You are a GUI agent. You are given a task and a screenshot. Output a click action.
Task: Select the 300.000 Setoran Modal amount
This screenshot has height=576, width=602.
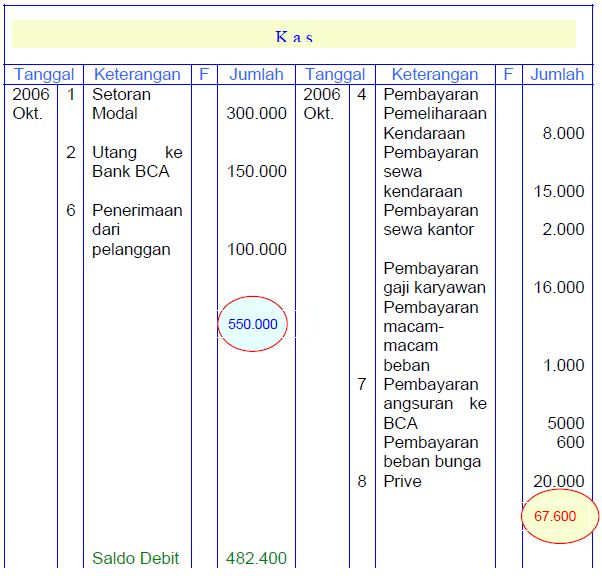256,113
